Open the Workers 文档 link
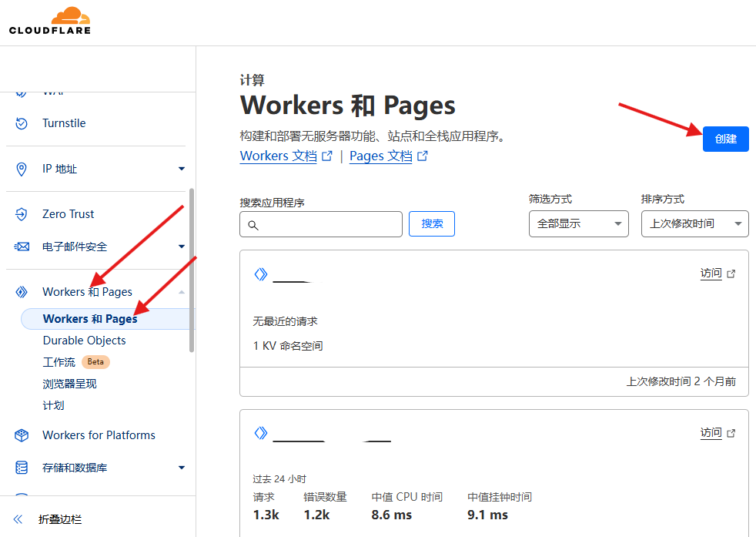 [278, 156]
